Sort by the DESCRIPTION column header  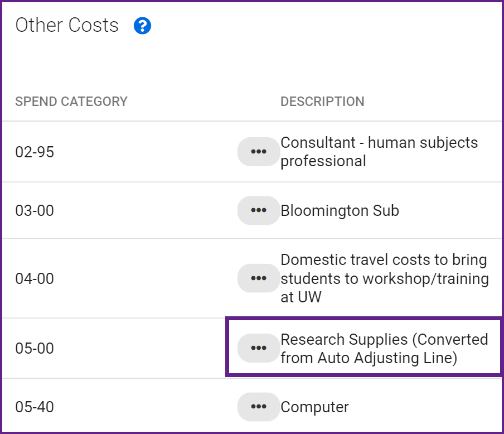pyautogui.click(x=322, y=102)
